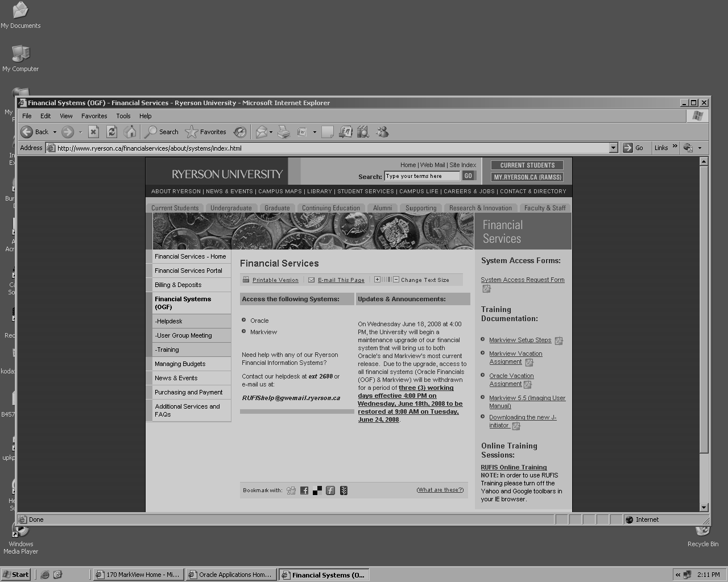Click the Ryerson search input field
Screen dimensions: 728x582
[x=421, y=176]
